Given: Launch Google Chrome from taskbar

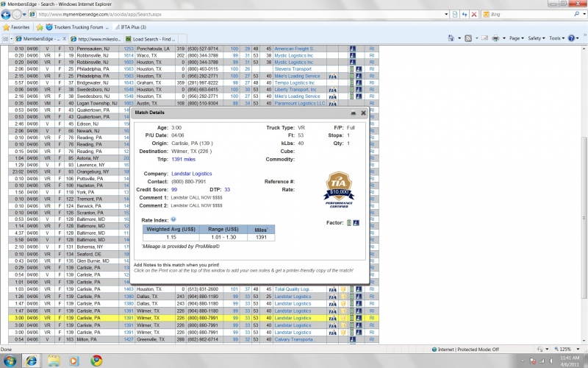Looking at the screenshot, I should pyautogui.click(x=96, y=361).
